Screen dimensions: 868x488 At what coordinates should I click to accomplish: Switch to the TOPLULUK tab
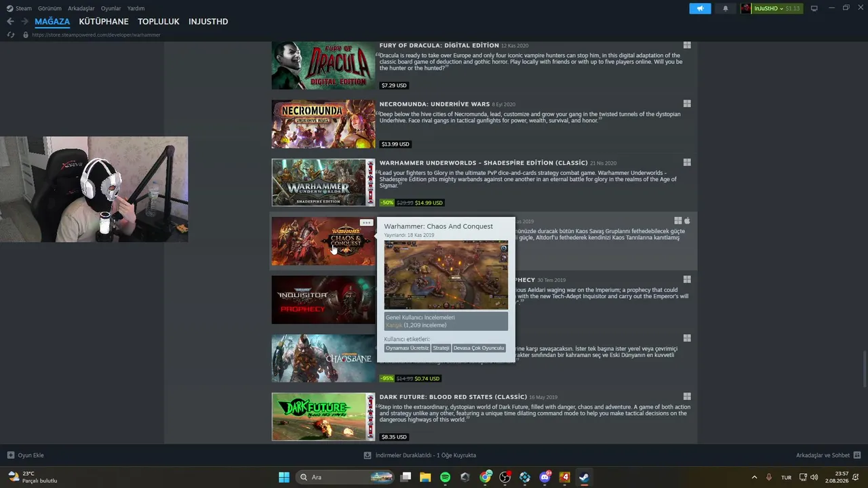159,22
